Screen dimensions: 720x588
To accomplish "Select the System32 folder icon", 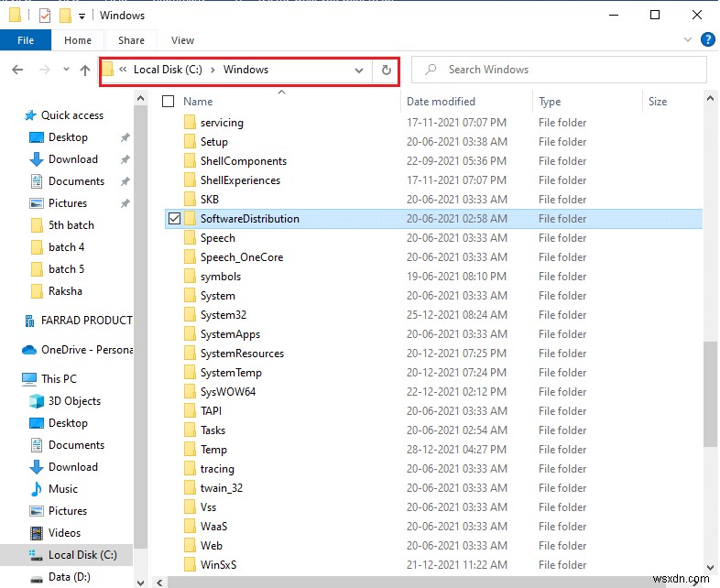I will pos(190,315).
